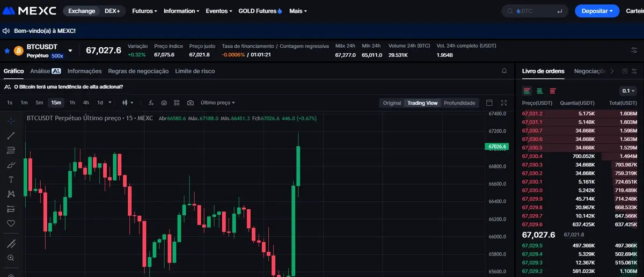
Task: Open the Informações tab
Action: 84,71
